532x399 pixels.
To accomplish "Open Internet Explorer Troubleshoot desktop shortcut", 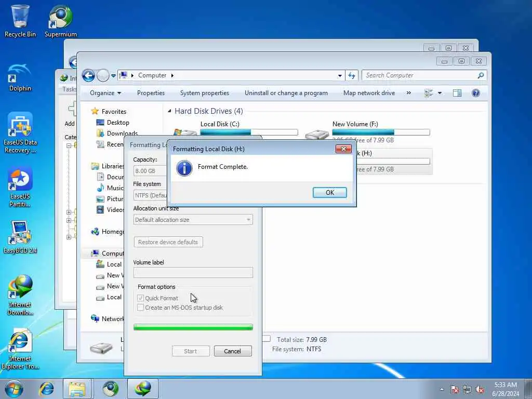I will click(x=20, y=349).
